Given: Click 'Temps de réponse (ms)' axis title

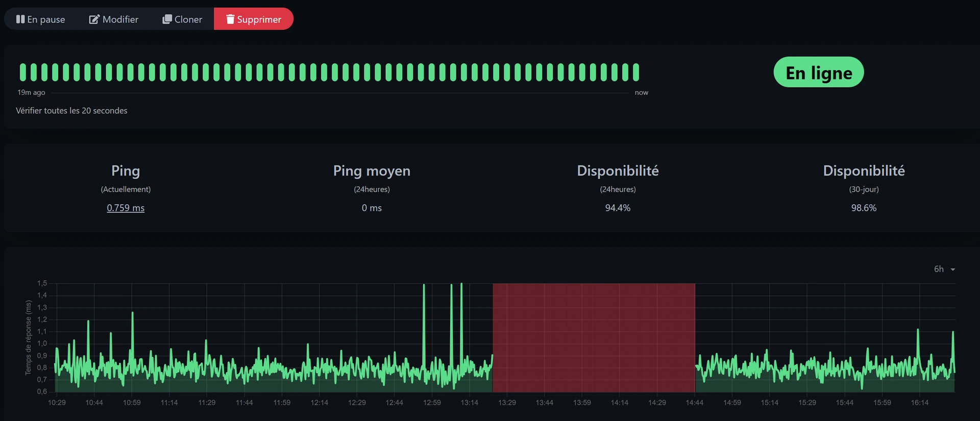Looking at the screenshot, I should click(28, 337).
